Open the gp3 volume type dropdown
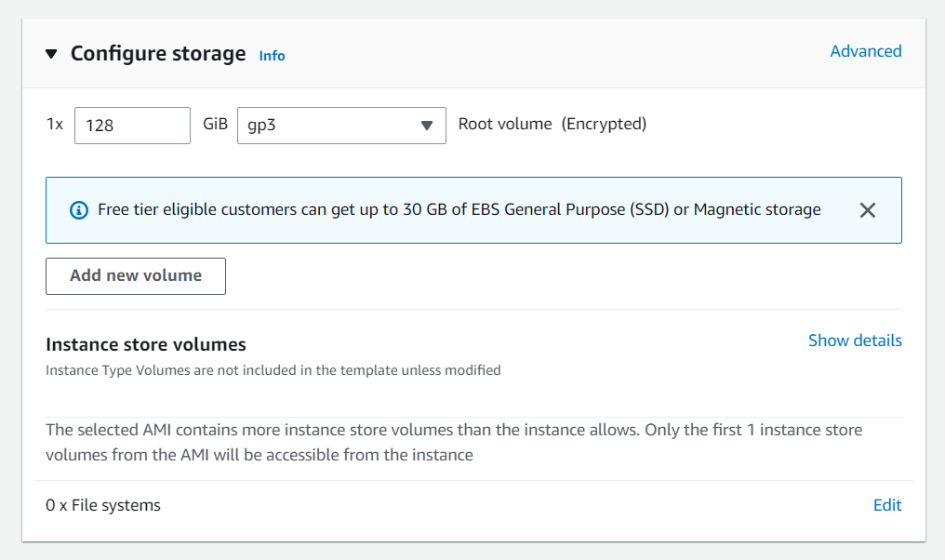Image resolution: width=945 pixels, height=560 pixels. pos(341,126)
